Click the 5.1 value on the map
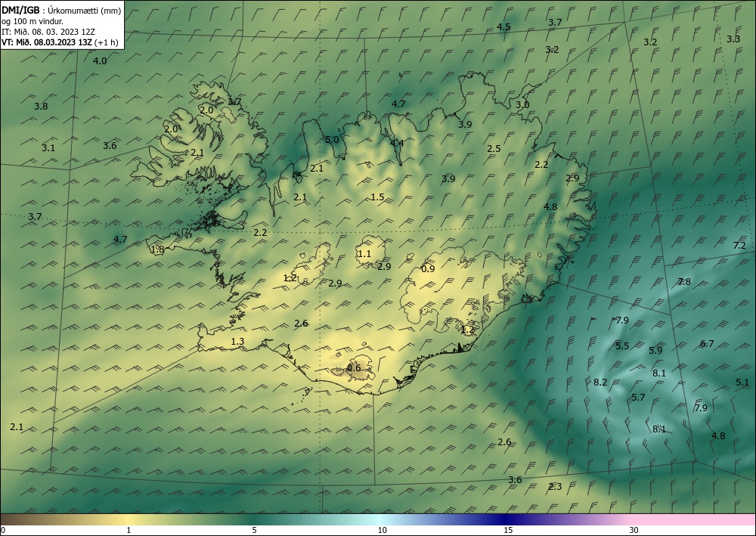This screenshot has width=756, height=536. pos(742,383)
